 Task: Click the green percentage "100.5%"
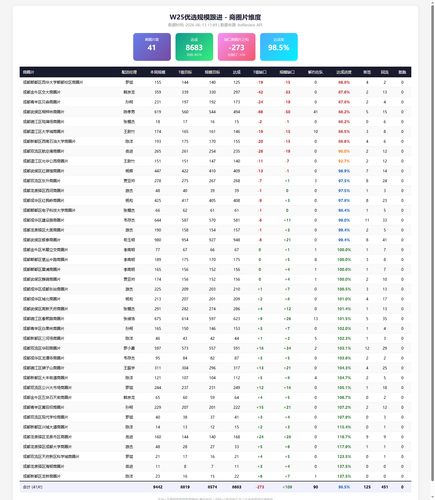[x=344, y=289]
